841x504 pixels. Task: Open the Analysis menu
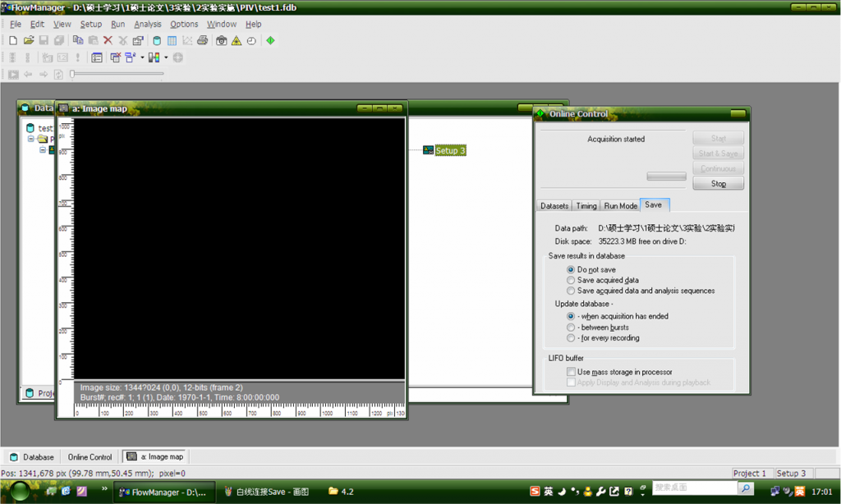point(148,24)
